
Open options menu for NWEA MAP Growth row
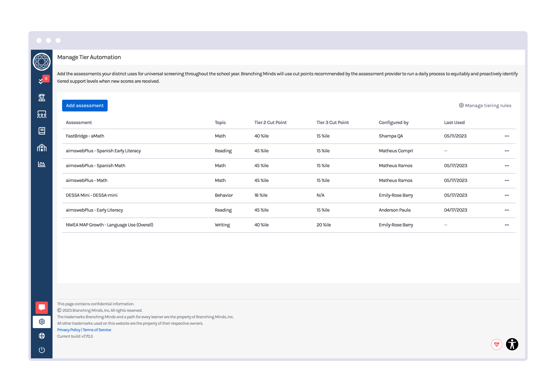click(507, 225)
